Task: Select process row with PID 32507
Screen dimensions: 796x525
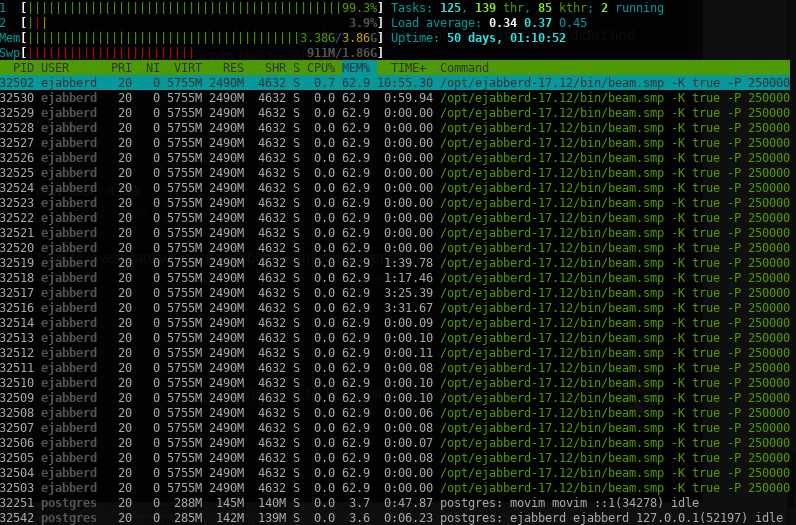Action: click(395, 428)
